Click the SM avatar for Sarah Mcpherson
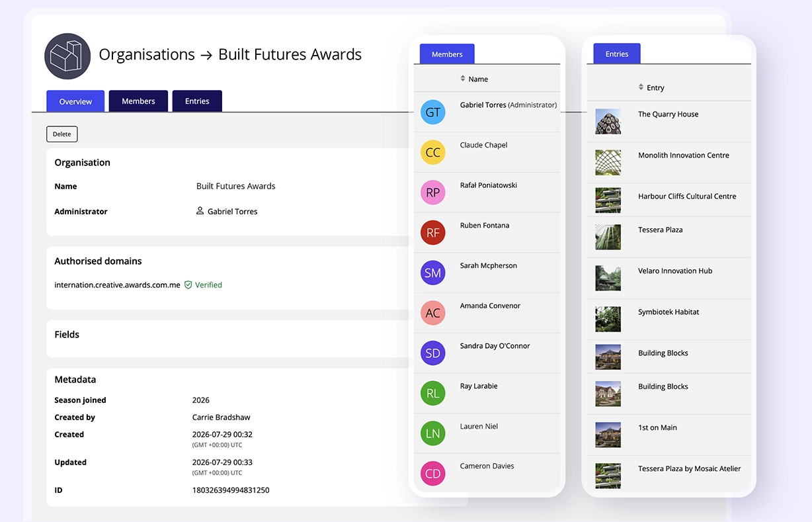Screen dimensions: 812x522 433,273
